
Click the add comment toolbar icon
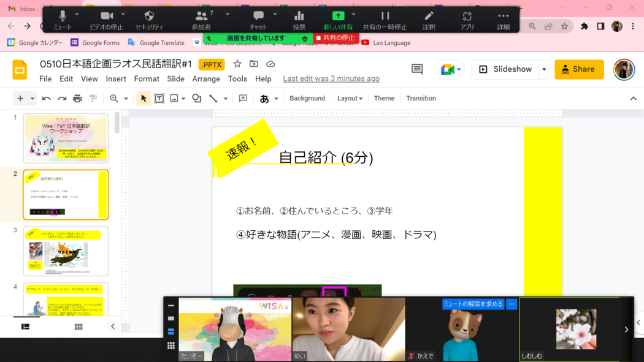tap(243, 99)
